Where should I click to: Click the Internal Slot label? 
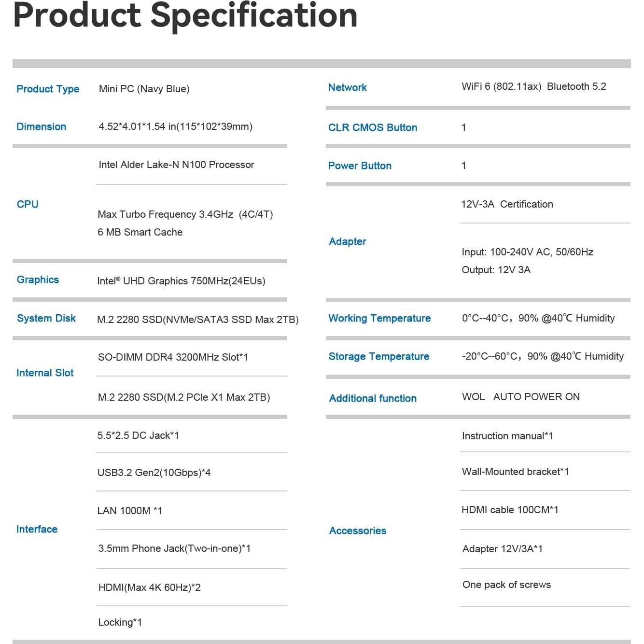tap(45, 373)
